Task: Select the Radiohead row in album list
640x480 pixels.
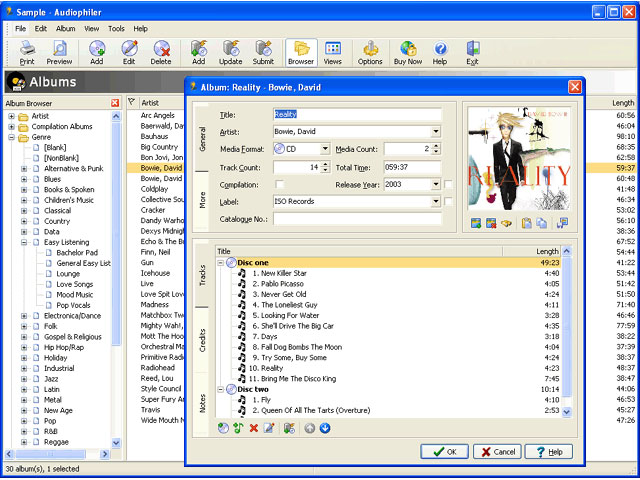Action: (x=158, y=368)
